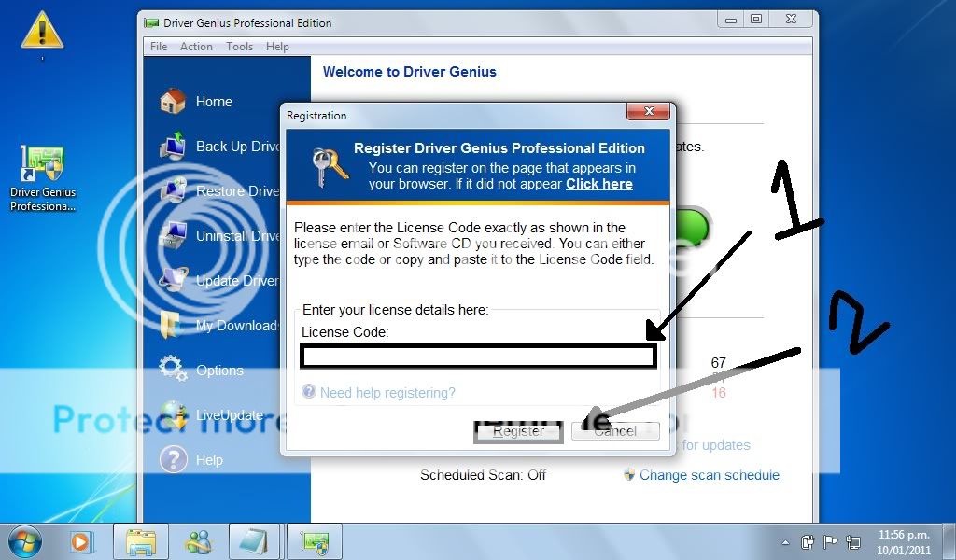Open the File menu
The image size is (956, 560).
tap(159, 47)
